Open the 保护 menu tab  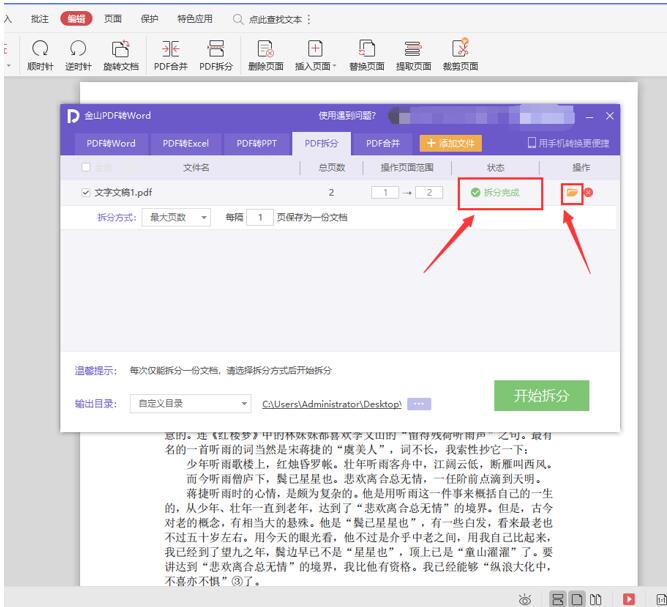point(149,19)
